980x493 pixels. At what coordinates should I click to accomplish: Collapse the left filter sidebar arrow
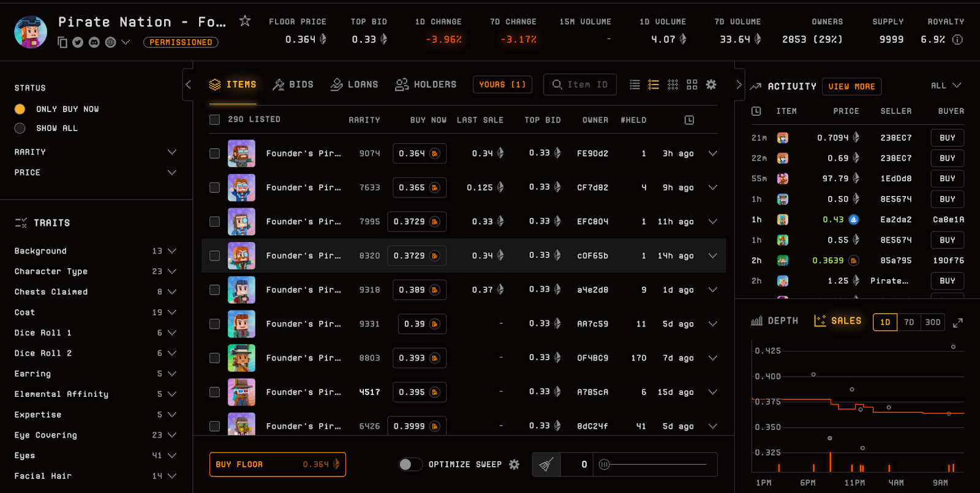188,85
